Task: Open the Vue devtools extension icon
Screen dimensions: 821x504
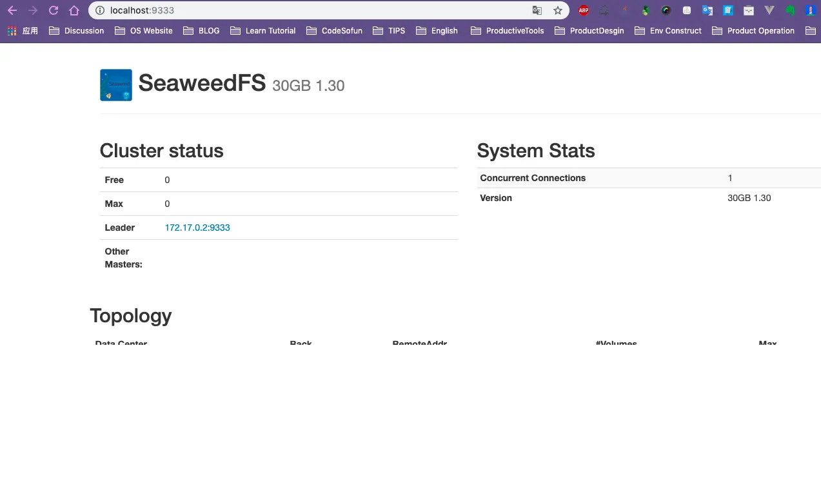Action: pos(769,10)
